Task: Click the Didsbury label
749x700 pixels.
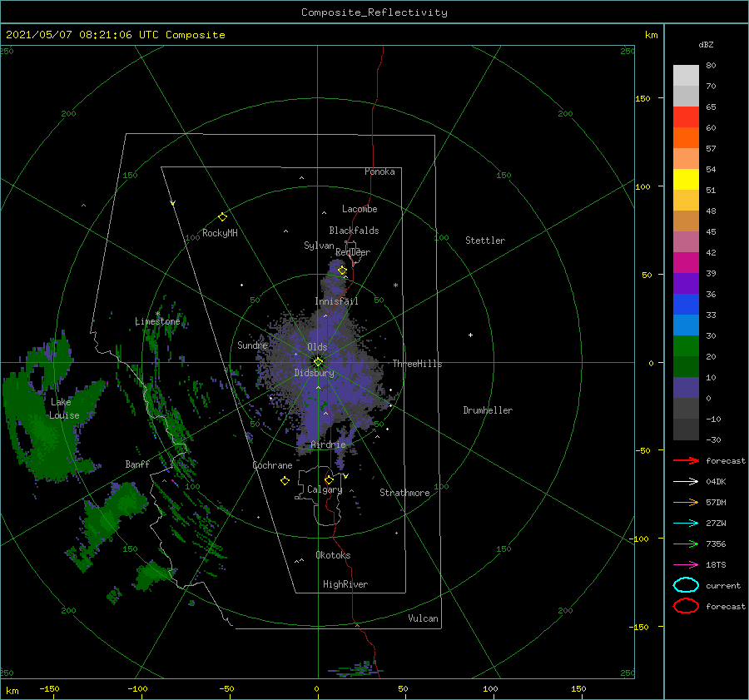Action: 315,373
